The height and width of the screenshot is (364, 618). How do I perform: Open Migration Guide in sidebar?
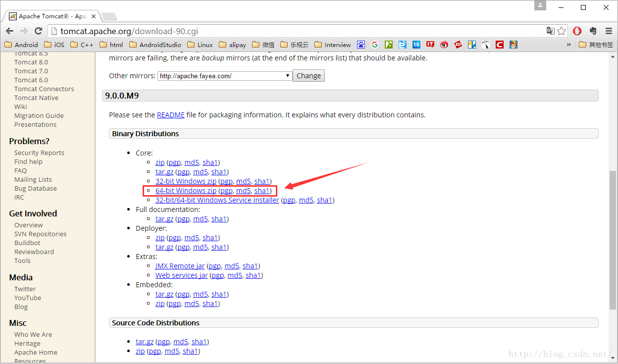pyautogui.click(x=39, y=115)
